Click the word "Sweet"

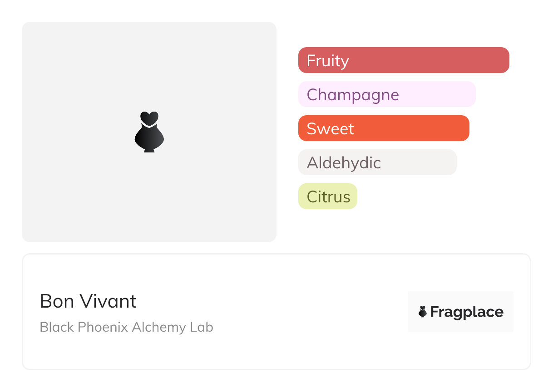[330, 129]
